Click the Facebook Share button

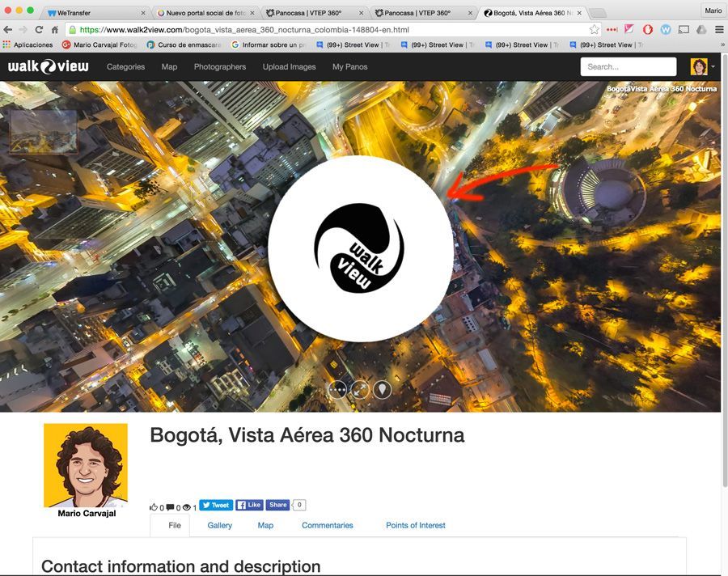[x=277, y=505]
